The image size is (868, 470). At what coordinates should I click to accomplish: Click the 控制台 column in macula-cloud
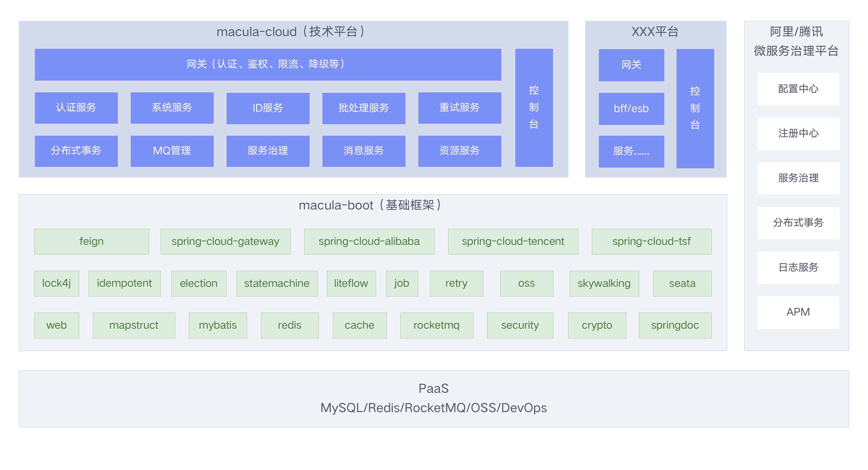coord(534,108)
